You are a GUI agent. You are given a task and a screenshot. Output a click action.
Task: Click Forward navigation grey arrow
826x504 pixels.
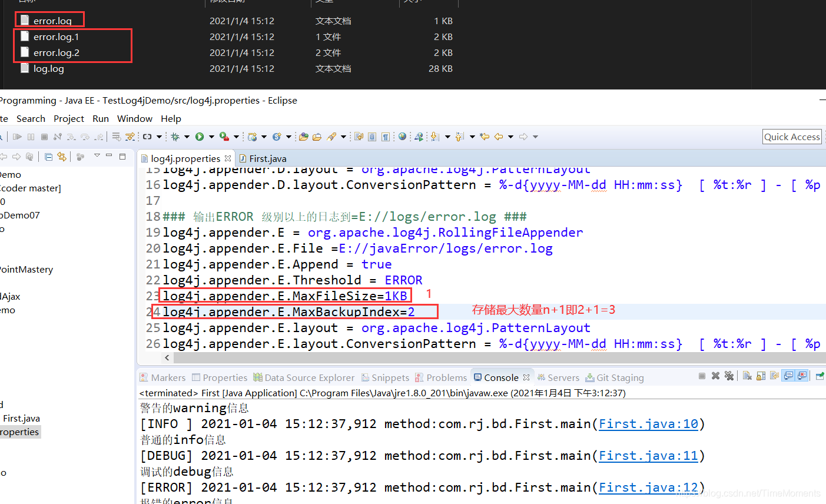523,137
